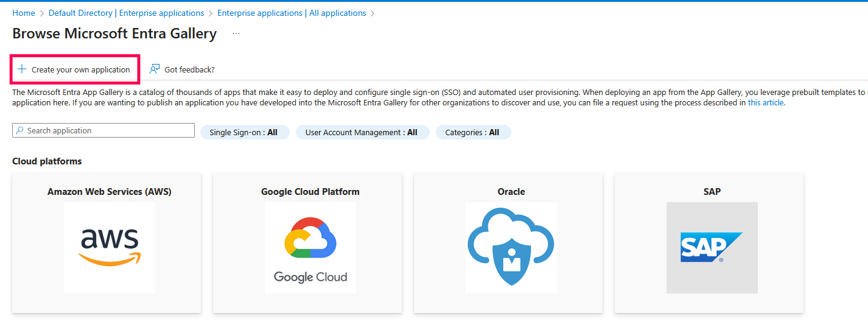Select the Google Cloud logo thumbnail
Viewport: 868px width, 327px height.
(310, 248)
